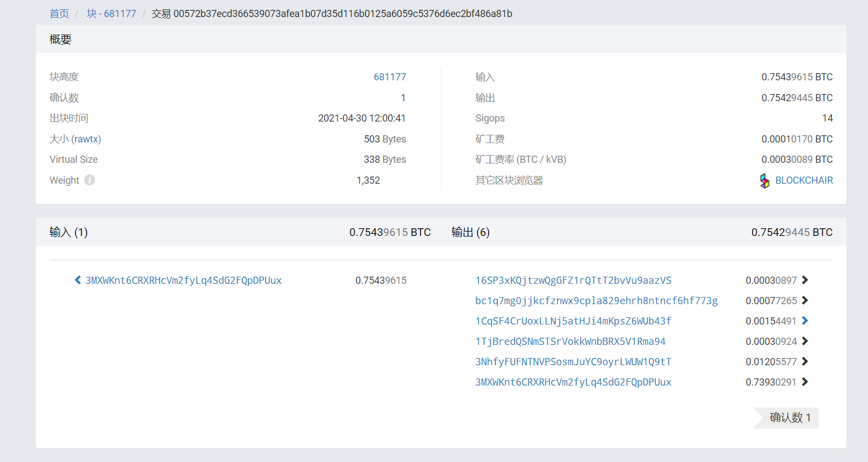
Task: Click the left chevron beside input address 3MXWKnt6
Action: (78, 280)
